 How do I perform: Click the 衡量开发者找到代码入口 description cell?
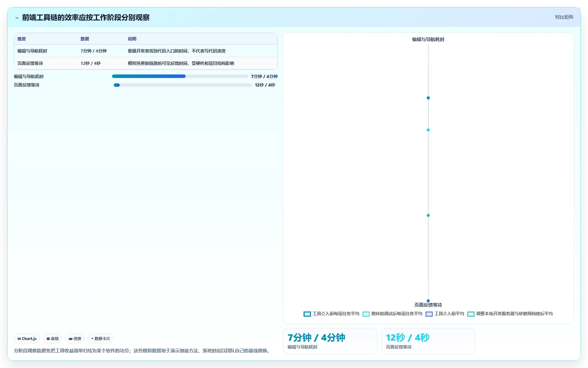point(177,51)
